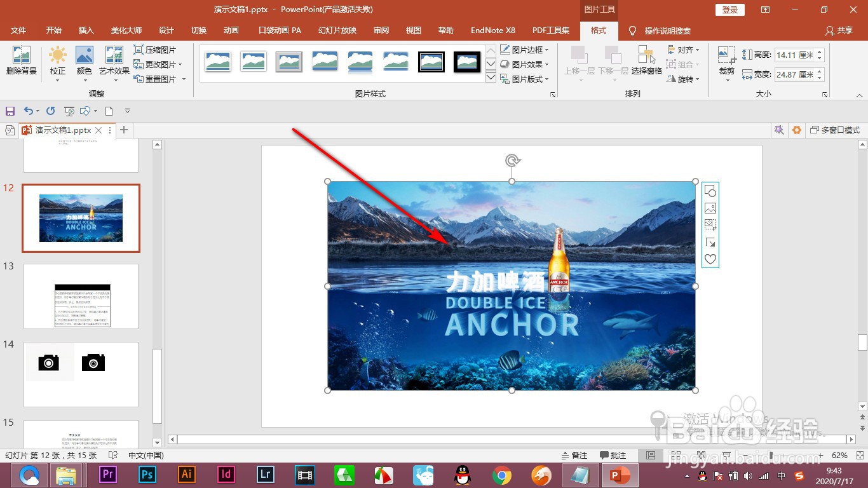Click the orange gear settings icon
The height and width of the screenshot is (488, 868).
797,130
